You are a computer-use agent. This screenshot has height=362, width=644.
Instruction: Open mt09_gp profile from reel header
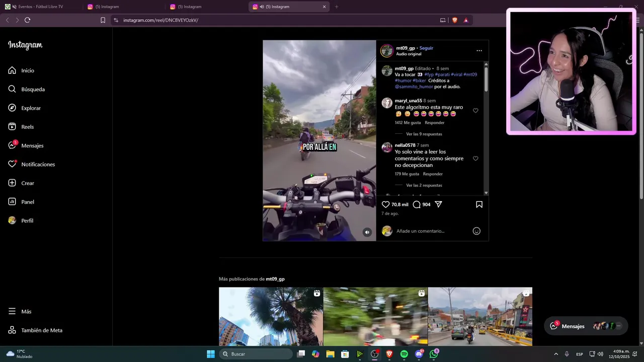point(406,48)
